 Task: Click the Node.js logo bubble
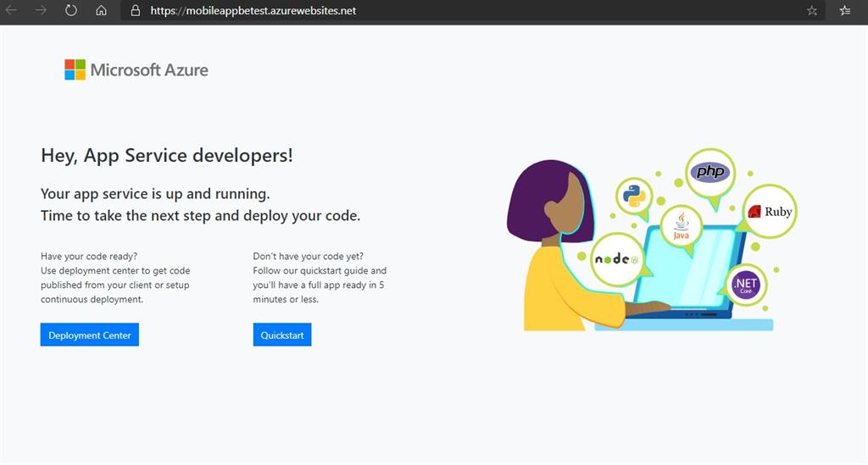pos(617,259)
